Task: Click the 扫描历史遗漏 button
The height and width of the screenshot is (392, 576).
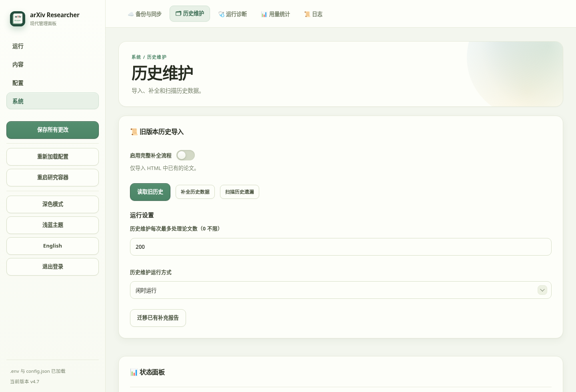Action: point(240,192)
